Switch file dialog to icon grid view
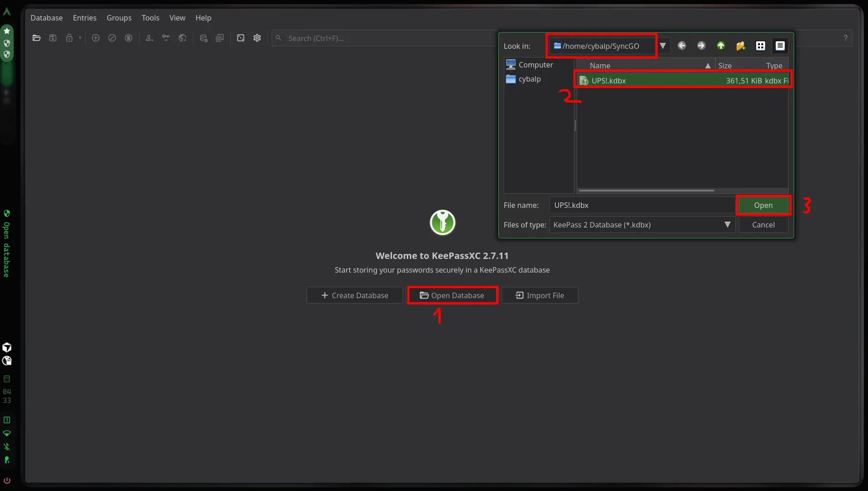 coord(760,46)
